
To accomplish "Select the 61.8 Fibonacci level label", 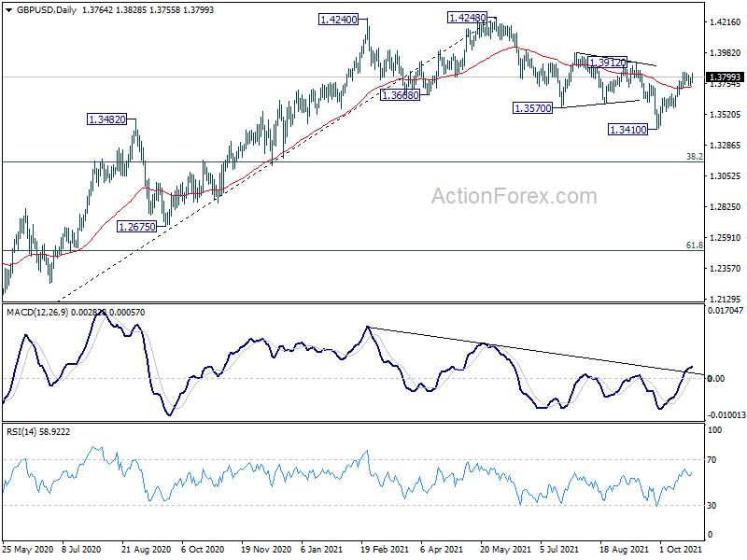I will (x=694, y=245).
